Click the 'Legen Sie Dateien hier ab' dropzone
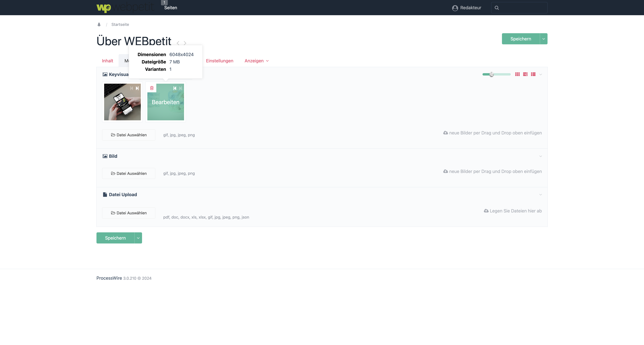644x345 pixels. tap(513, 211)
